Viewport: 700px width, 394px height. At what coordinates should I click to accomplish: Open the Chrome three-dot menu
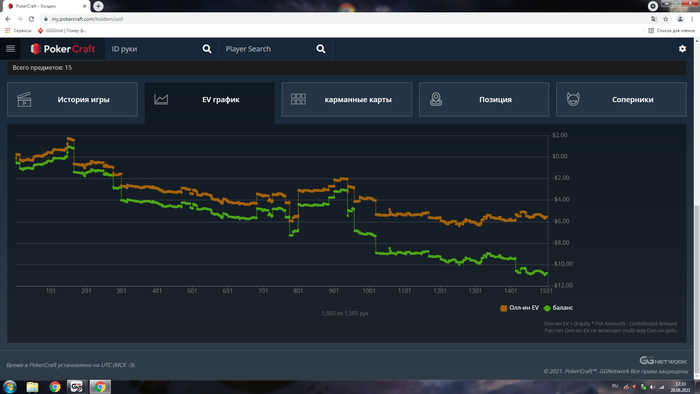pos(692,19)
